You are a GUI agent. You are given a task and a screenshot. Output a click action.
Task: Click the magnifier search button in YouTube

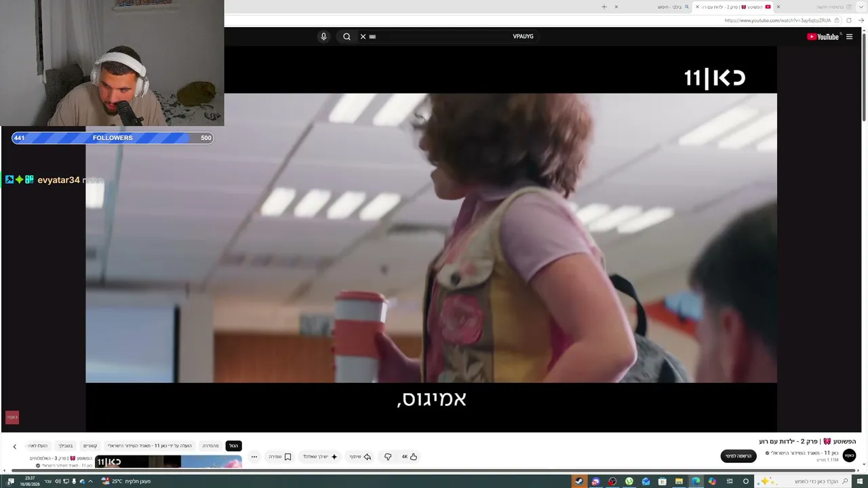[x=347, y=37]
